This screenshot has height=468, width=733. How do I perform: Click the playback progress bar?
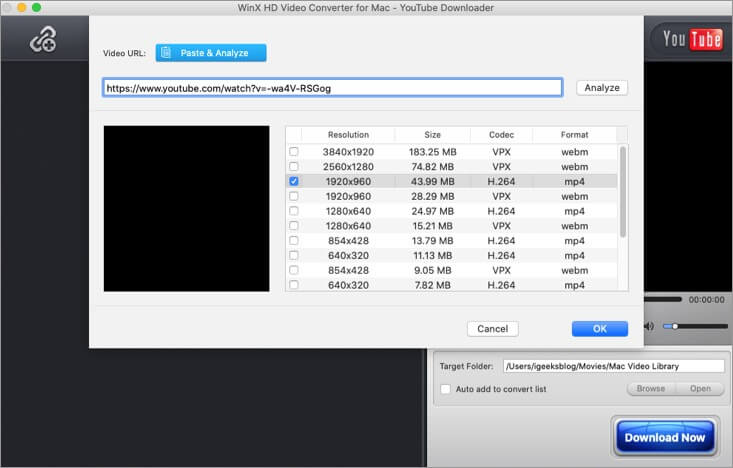pos(663,299)
